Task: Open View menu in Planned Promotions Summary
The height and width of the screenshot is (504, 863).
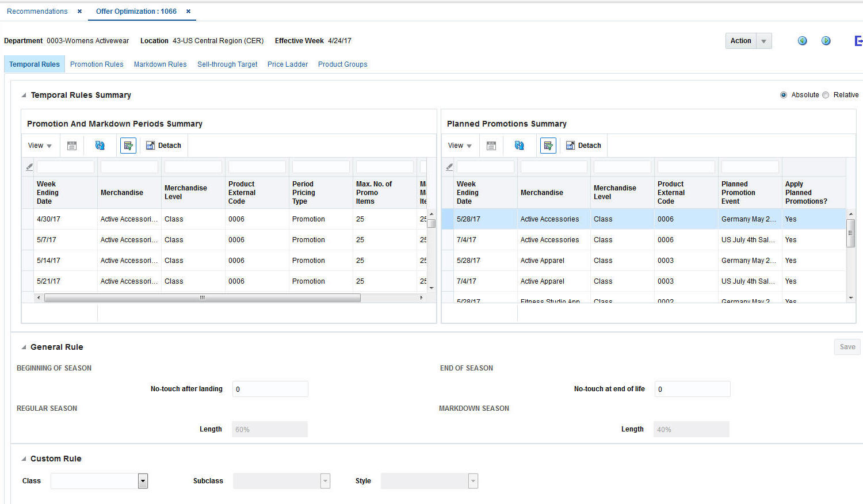Action: 460,146
